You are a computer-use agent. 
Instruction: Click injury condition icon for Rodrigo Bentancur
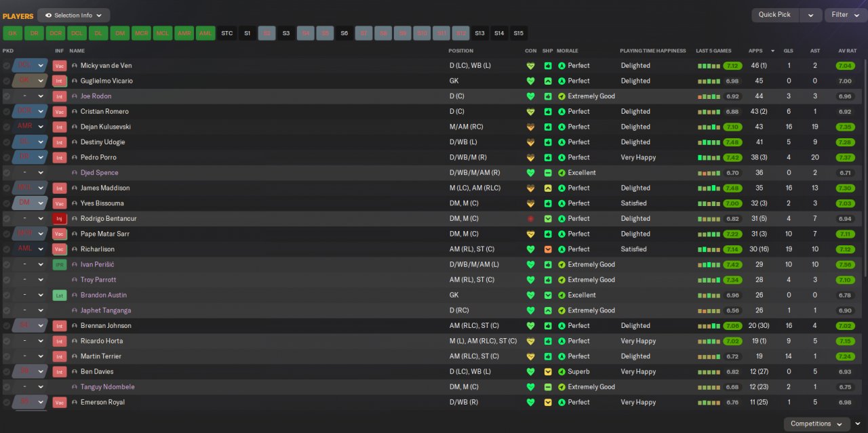pyautogui.click(x=531, y=219)
